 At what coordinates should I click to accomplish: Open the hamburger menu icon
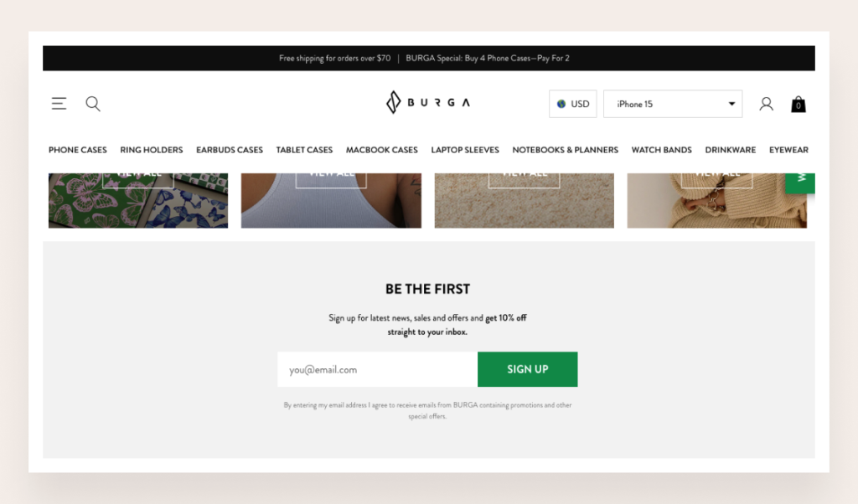[59, 103]
